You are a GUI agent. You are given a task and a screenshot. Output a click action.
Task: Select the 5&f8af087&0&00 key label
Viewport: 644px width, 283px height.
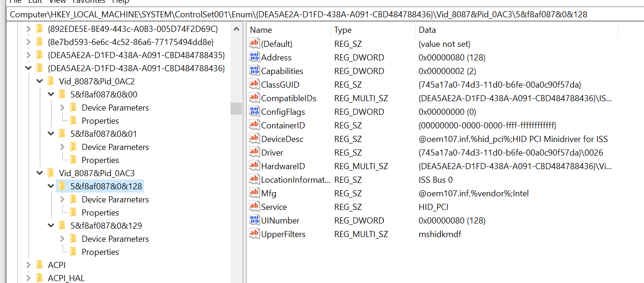pos(104,94)
